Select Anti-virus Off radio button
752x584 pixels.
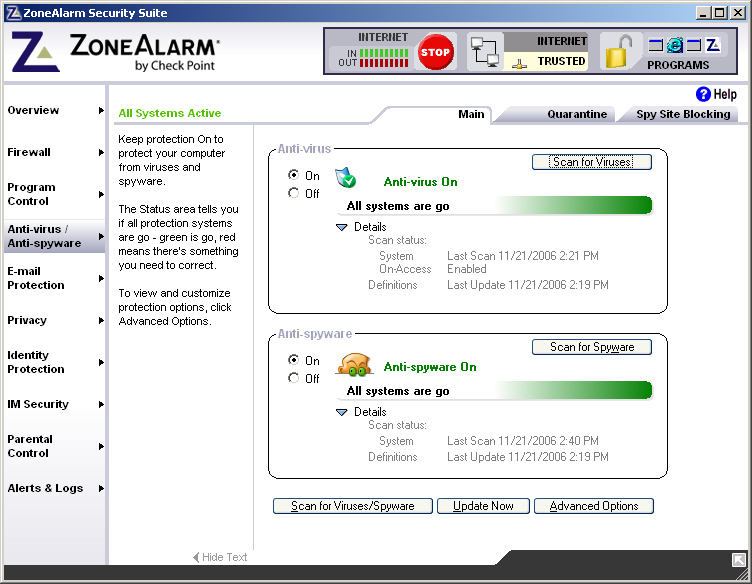[294, 193]
